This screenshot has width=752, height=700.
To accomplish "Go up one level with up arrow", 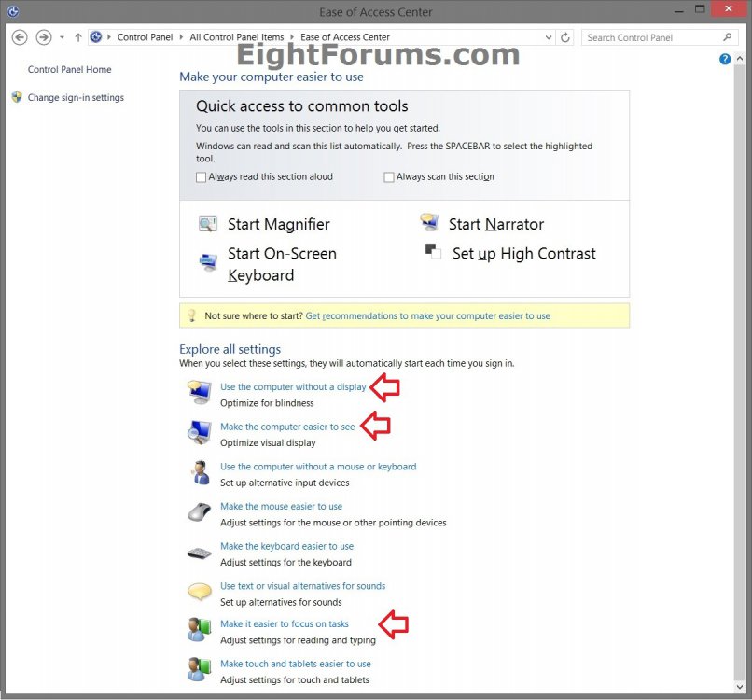I will pos(78,38).
